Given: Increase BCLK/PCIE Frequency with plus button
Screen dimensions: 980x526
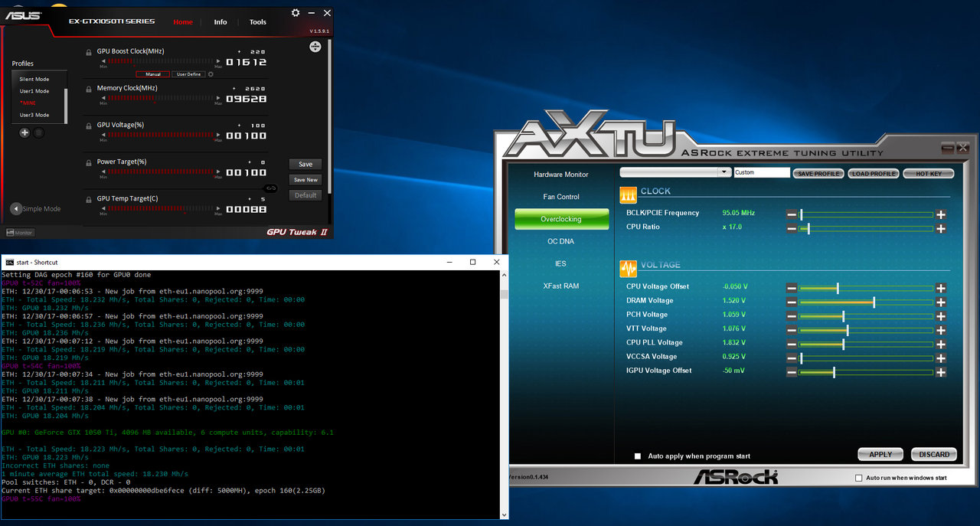Looking at the screenshot, I should [941, 214].
